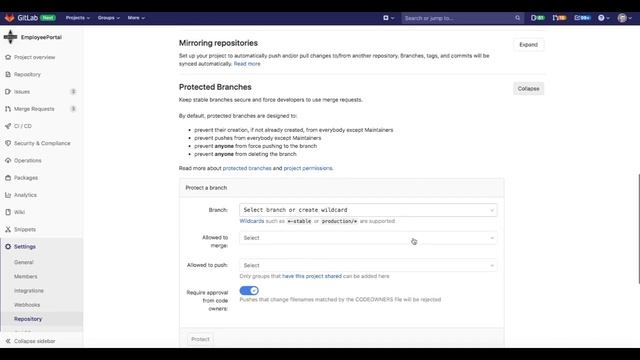640x360 pixels.
Task: Click the Protect button
Action: (200, 339)
